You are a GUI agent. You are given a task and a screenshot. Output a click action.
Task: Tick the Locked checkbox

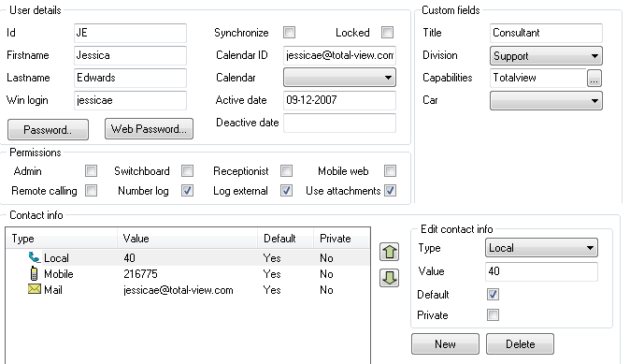click(387, 32)
